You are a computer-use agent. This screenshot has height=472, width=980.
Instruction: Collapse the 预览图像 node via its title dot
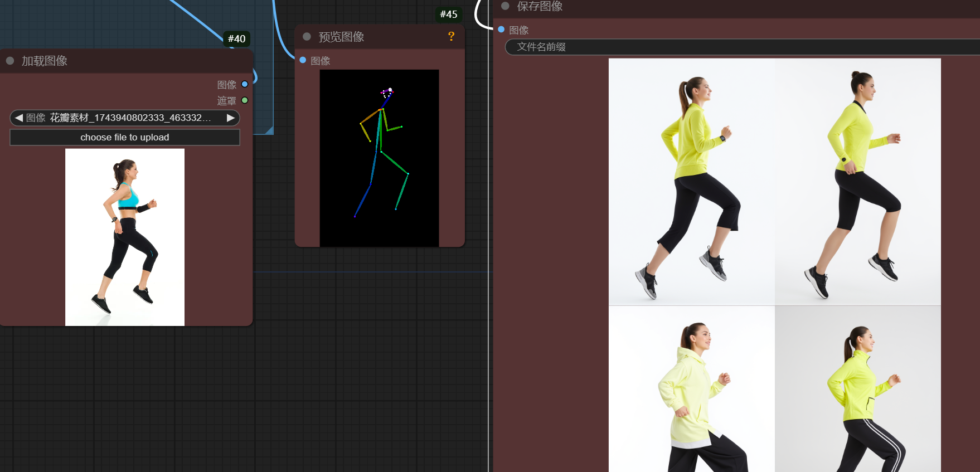tap(307, 37)
